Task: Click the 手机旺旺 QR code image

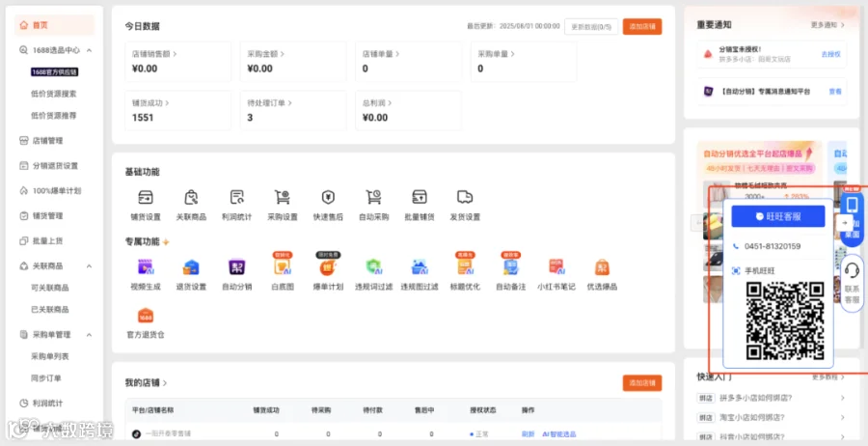Action: point(784,321)
